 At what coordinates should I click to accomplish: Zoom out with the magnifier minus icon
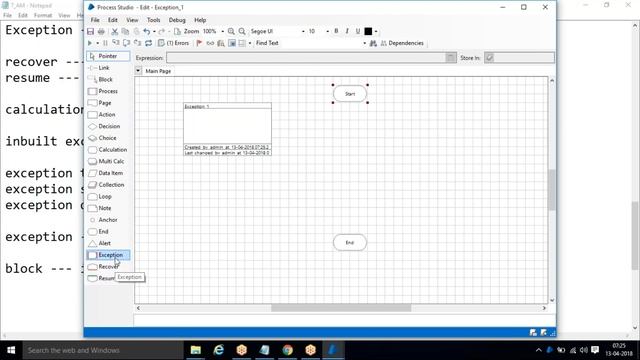(242, 31)
